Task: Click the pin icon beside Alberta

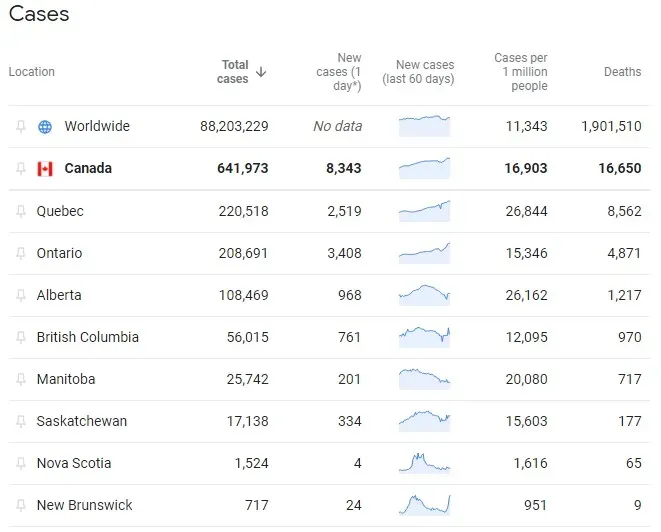Action: (20, 295)
